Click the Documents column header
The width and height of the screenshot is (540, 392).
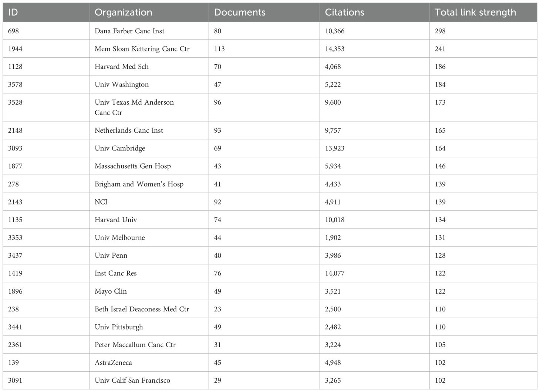tap(264, 12)
